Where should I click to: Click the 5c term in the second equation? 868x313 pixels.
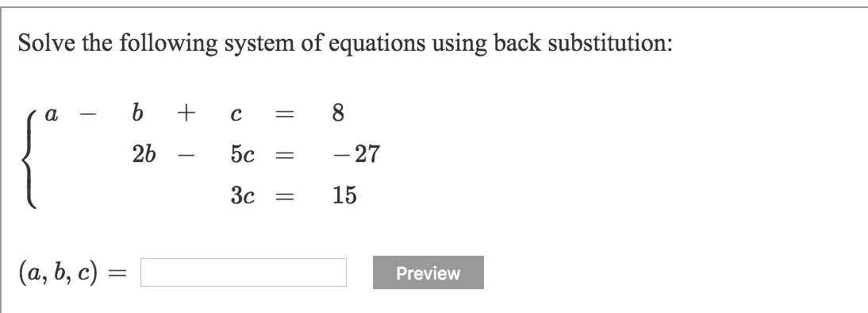243,155
